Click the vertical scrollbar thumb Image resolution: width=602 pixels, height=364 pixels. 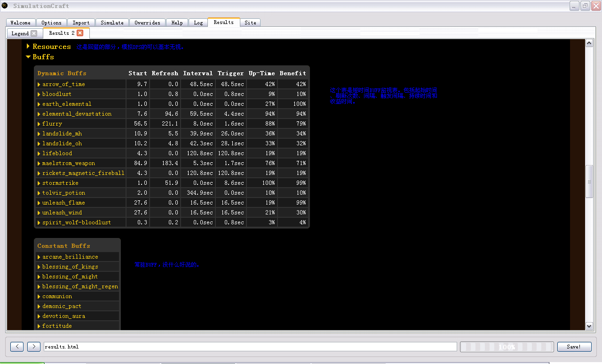coord(589,182)
